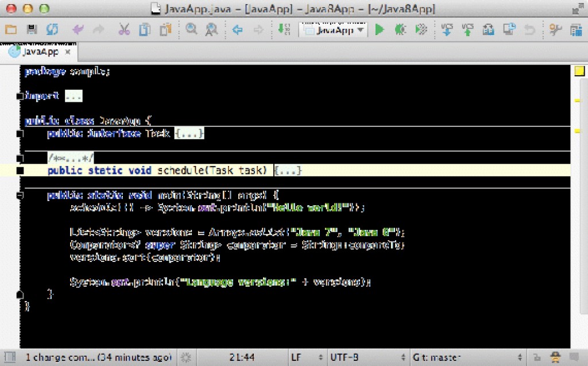Click the memory indicator status icon
The height and width of the screenshot is (366, 588).
574,357
